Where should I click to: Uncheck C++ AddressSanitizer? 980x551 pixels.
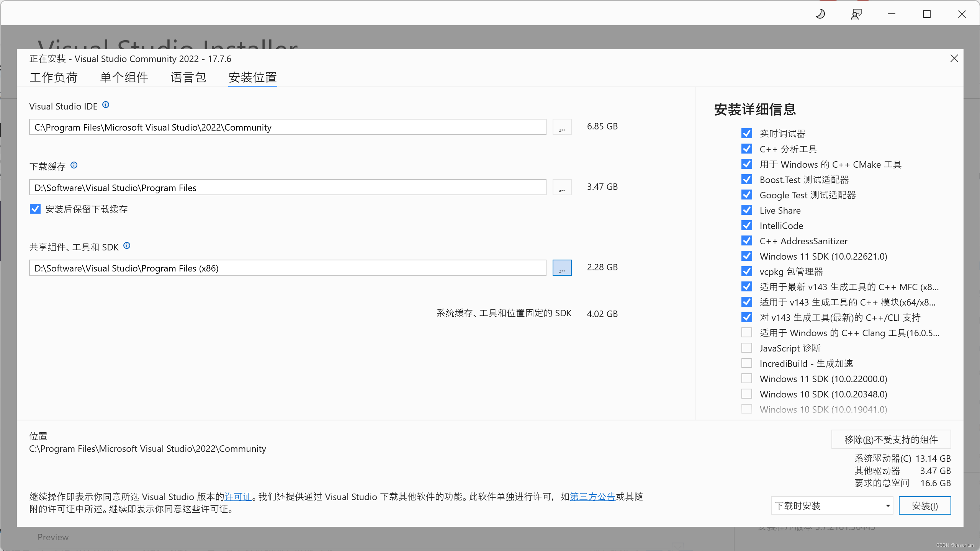click(746, 240)
